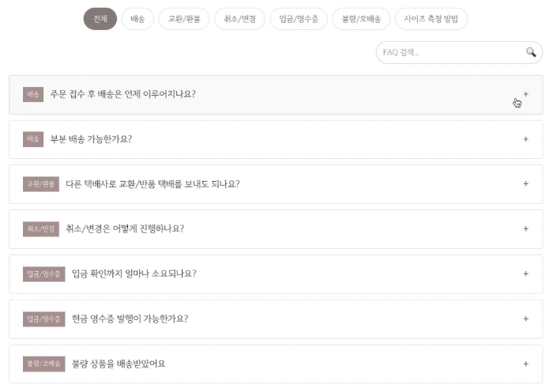Click question text 현금 영수증 발행이 가능한가요?
This screenshot has width=553, height=392.
pyautogui.click(x=130, y=319)
